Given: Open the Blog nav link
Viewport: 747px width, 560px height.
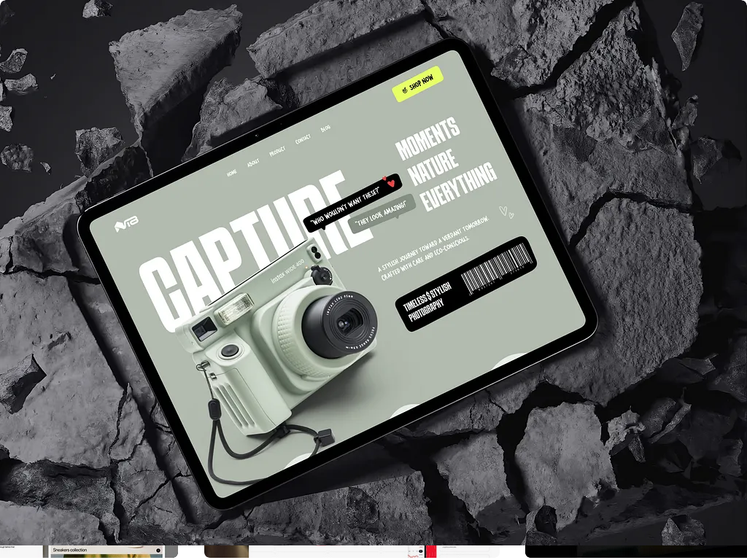Looking at the screenshot, I should (325, 129).
